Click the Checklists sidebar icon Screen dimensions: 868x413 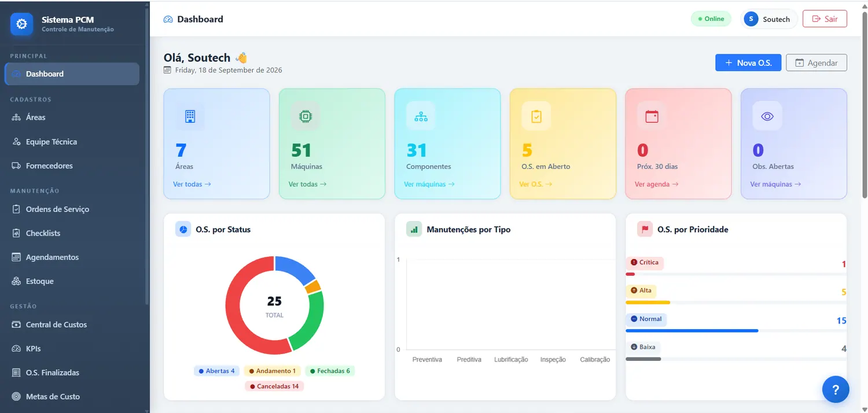[16, 233]
